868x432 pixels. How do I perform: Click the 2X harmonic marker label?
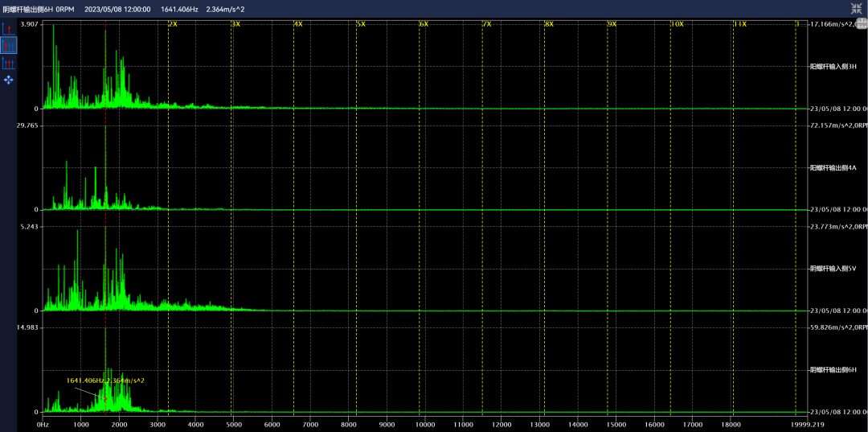coord(173,24)
